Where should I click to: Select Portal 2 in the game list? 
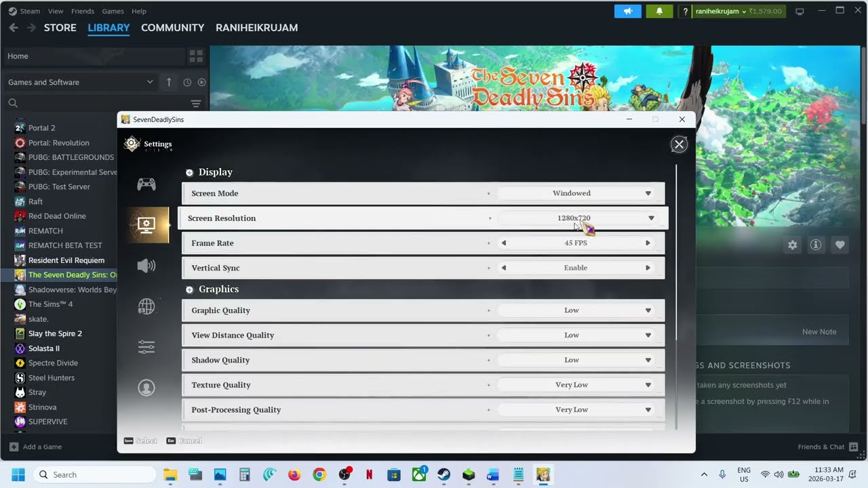(x=42, y=128)
